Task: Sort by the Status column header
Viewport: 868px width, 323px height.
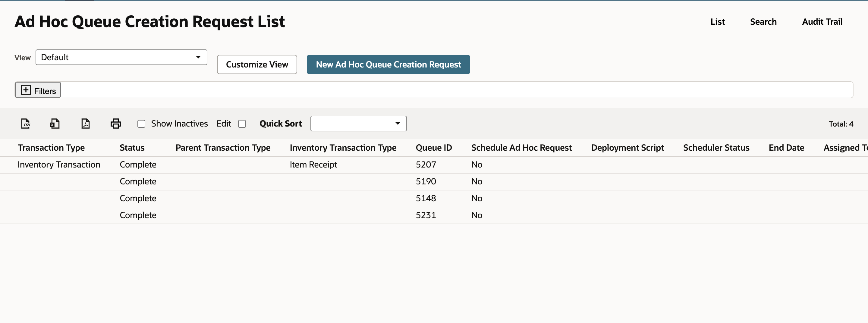Action: pyautogui.click(x=132, y=148)
